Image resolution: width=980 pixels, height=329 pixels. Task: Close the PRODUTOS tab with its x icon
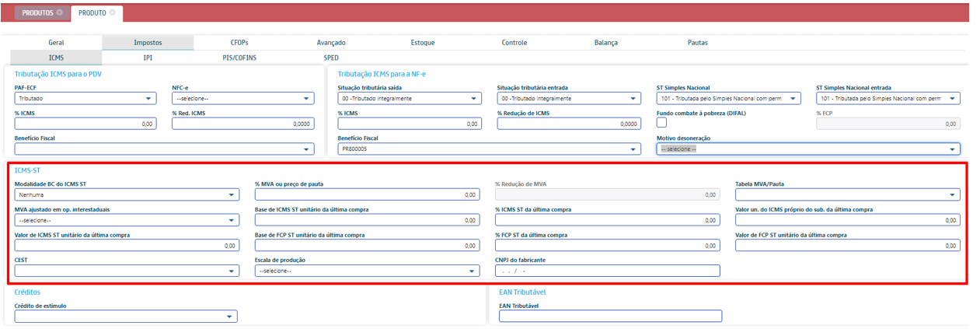[60, 12]
